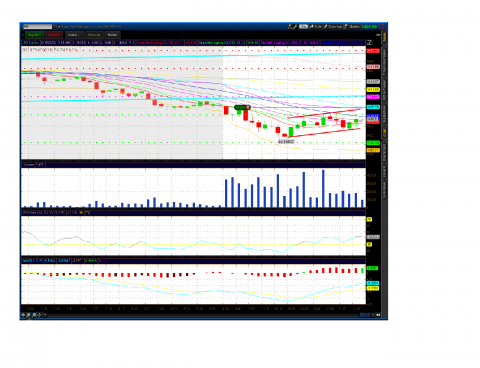
Task: Open the Style menu in the chart toolbar
Action: click(316, 26)
